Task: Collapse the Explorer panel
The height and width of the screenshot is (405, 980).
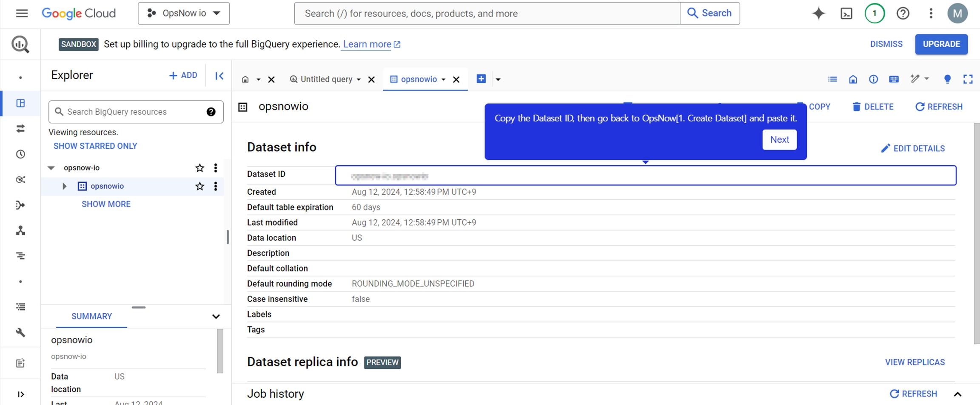Action: [x=219, y=76]
